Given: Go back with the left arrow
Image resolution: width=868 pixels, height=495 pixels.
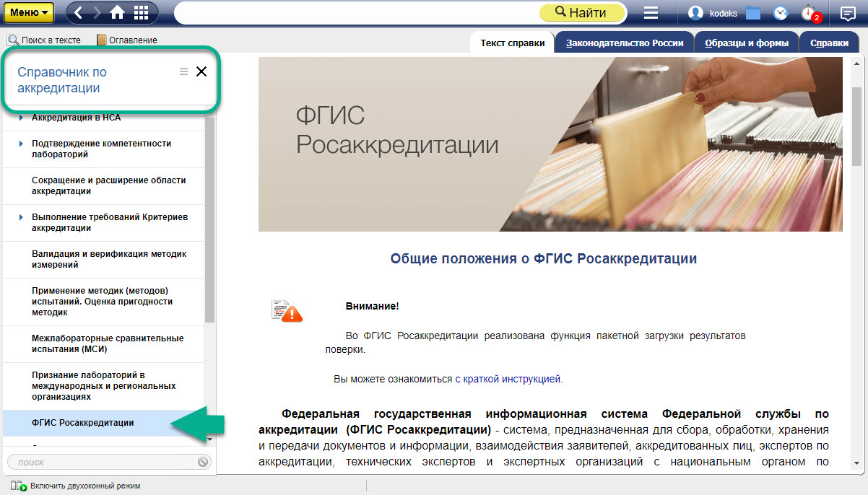Looking at the screenshot, I should pos(78,13).
